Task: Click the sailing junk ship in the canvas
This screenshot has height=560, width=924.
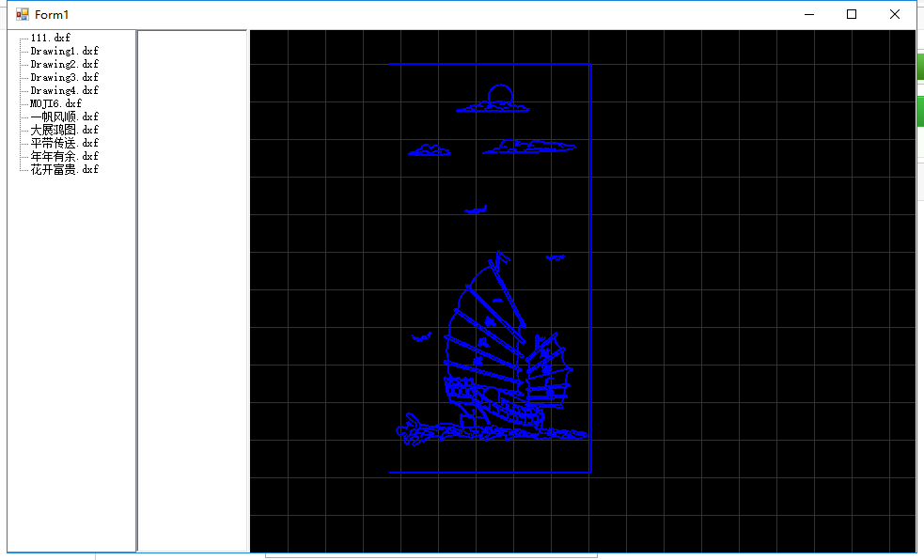Action: pos(498,357)
